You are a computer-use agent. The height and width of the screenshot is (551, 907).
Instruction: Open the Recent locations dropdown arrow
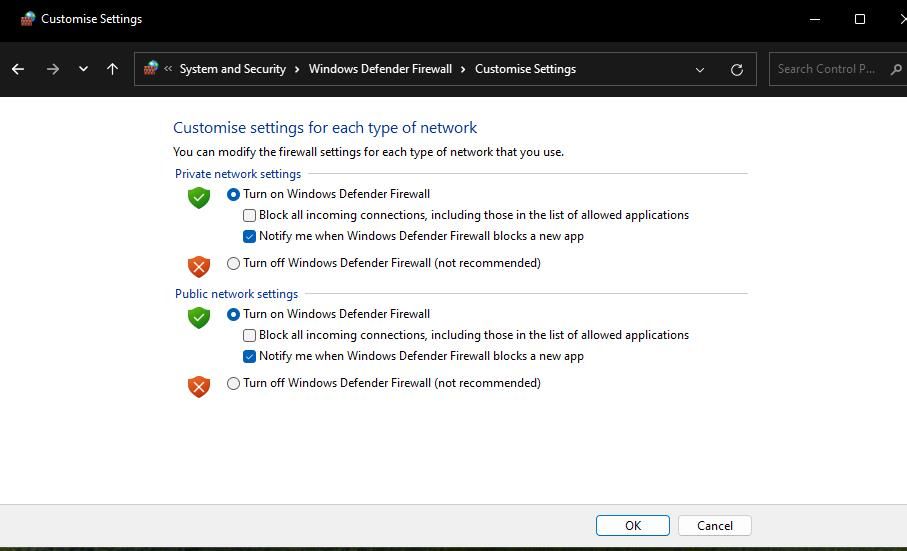click(83, 69)
